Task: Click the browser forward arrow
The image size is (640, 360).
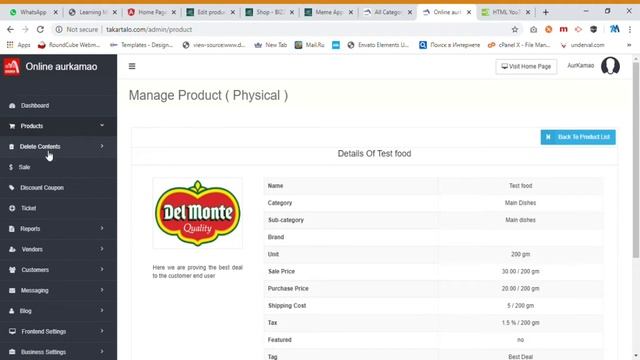Action: tap(25, 29)
